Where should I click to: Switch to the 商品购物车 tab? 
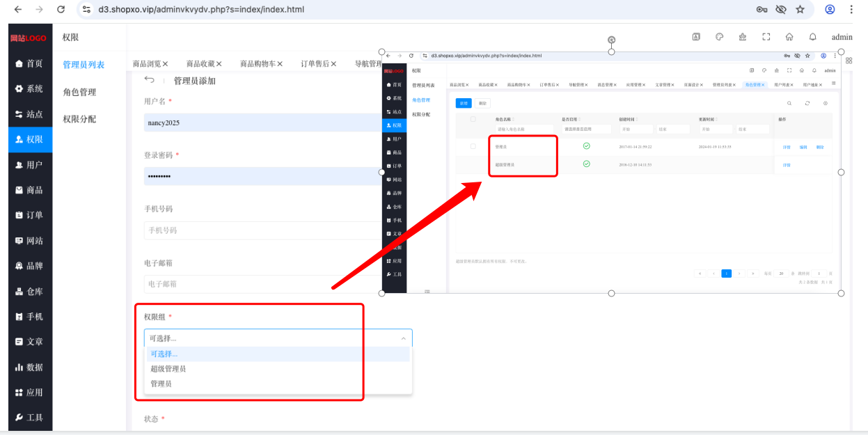(x=258, y=64)
